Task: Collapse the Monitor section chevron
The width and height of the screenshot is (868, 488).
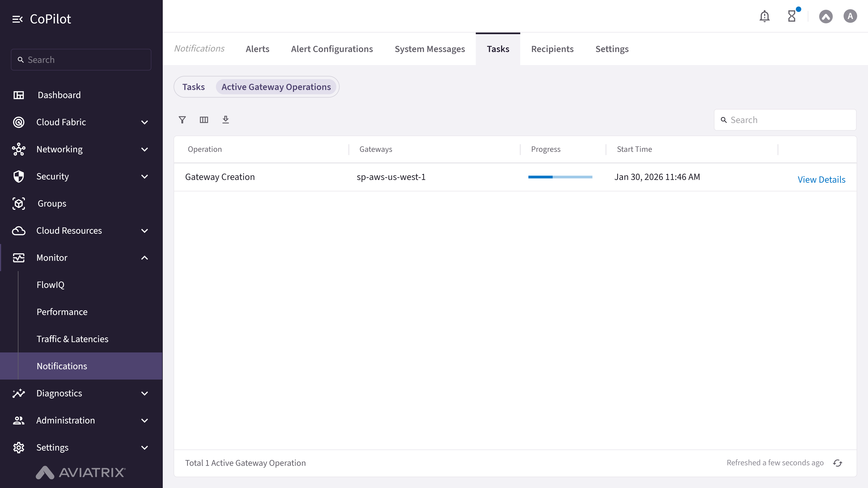Action: coord(145,258)
